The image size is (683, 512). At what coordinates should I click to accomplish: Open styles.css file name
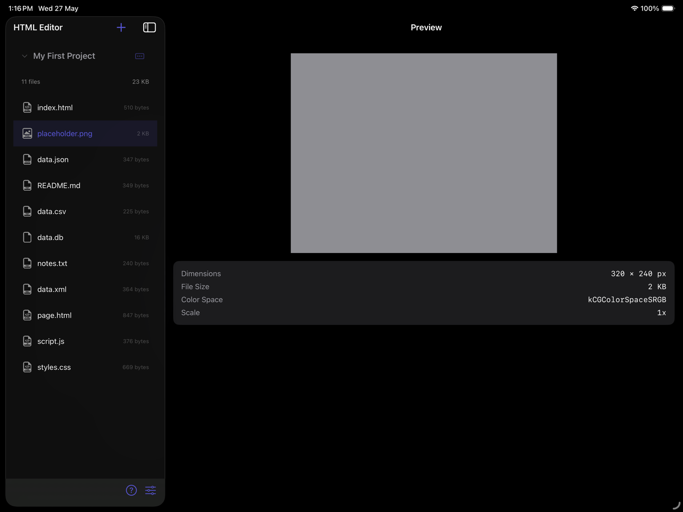tap(54, 367)
